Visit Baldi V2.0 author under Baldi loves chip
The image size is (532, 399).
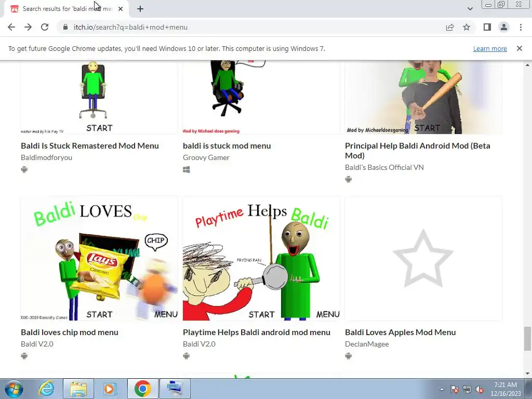[37, 344]
